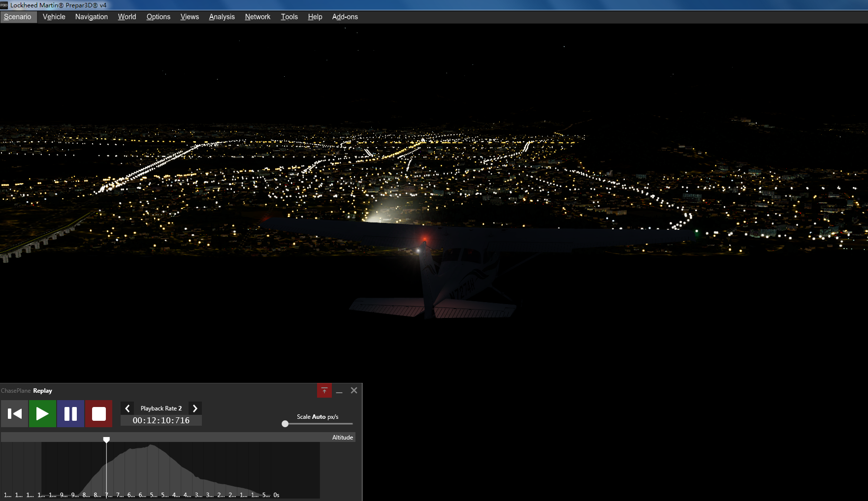Increase the Playback Rate with the right chevron
This screenshot has height=501, width=868.
[x=195, y=408]
